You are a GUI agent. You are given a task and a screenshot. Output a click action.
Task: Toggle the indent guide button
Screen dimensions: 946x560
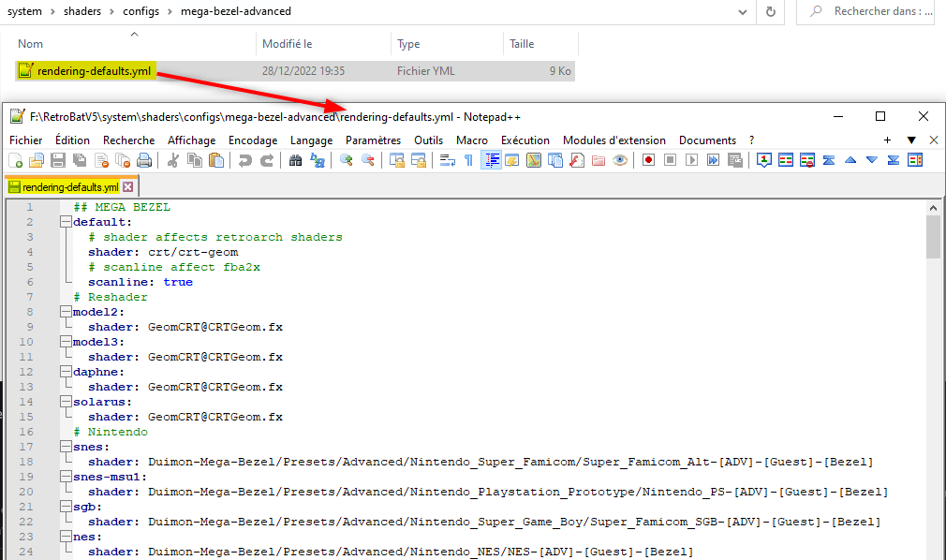click(491, 160)
